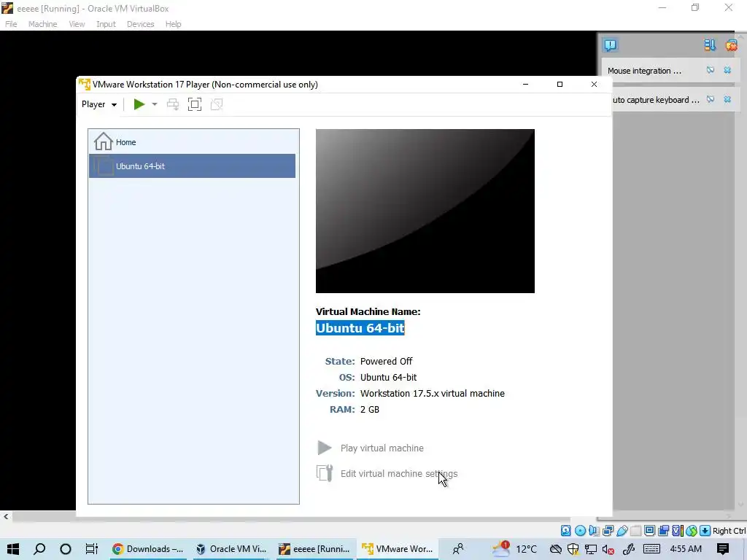Screen dimensions: 747x560
Task: Open the Devices menu in VirtualBox
Action: pos(140,24)
